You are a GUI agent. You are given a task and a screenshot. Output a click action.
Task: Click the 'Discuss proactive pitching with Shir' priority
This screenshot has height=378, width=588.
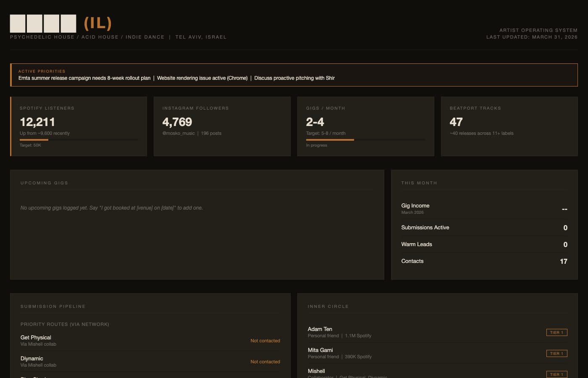coord(294,78)
